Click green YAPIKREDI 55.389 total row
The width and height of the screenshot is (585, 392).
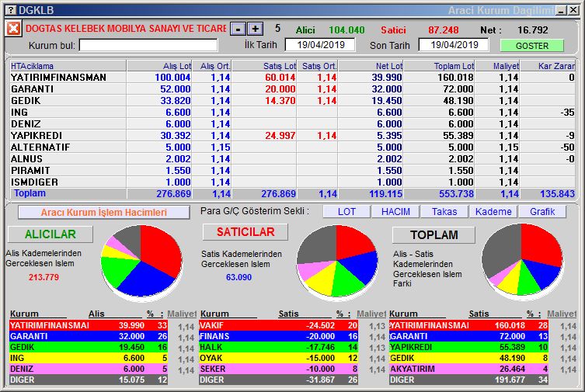[x=468, y=347]
